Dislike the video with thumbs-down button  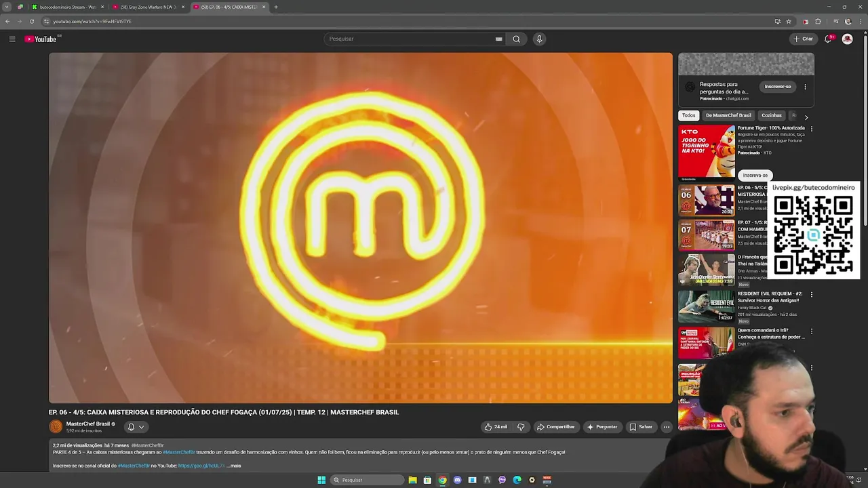[521, 427]
